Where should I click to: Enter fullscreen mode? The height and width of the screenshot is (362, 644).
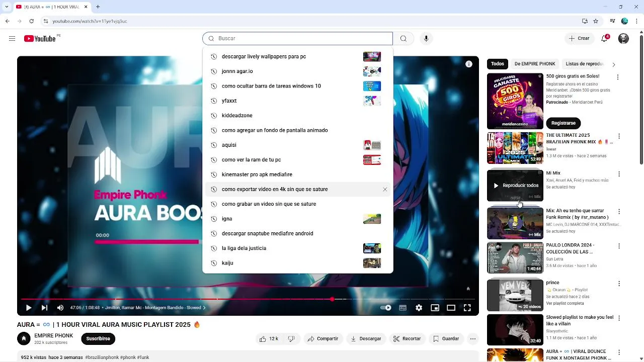pyautogui.click(x=467, y=308)
